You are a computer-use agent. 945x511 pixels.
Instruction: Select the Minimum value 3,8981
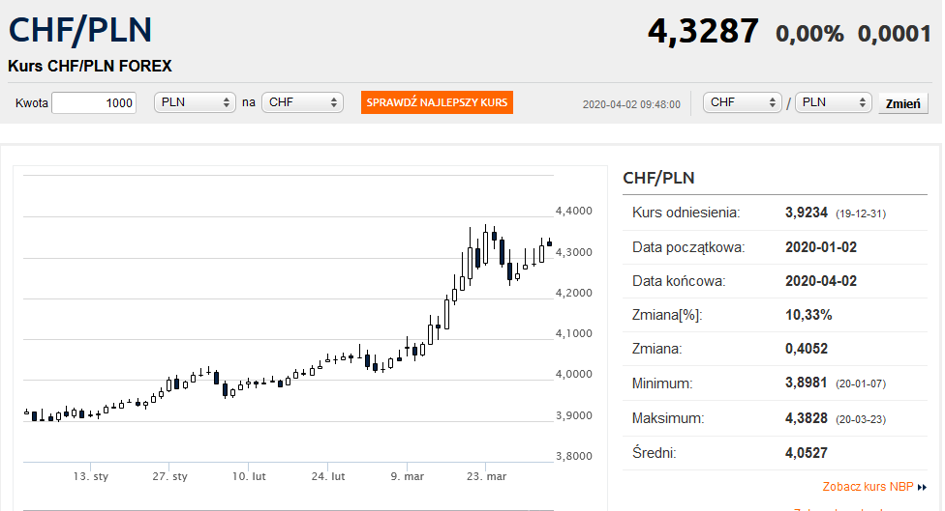click(807, 383)
